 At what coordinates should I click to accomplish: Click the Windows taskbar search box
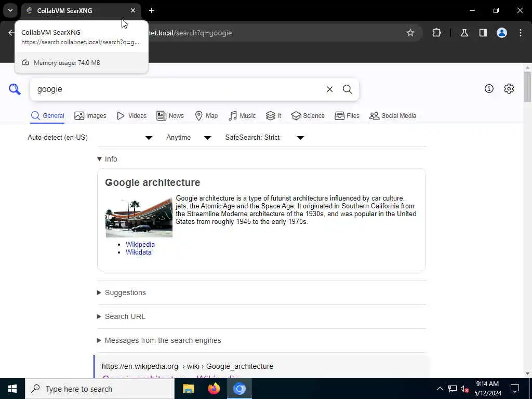pyautogui.click(x=100, y=389)
